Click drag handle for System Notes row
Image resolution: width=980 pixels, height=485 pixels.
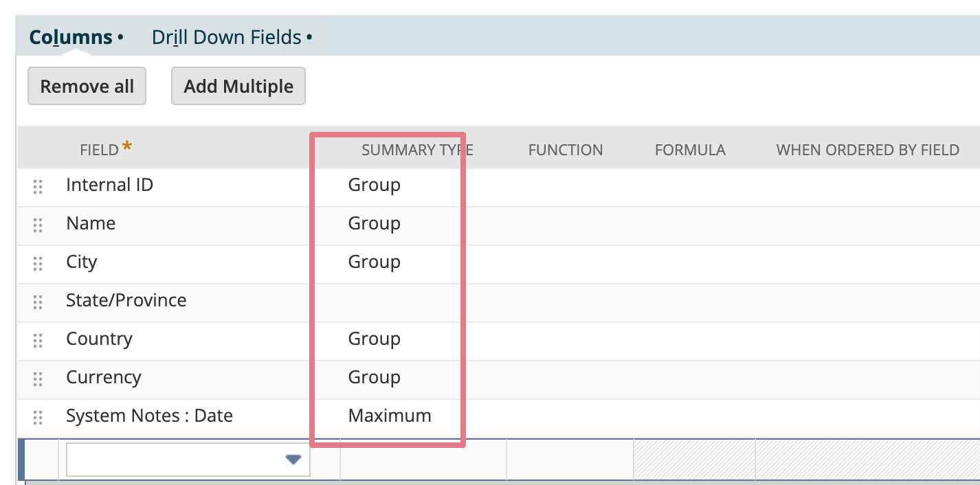pos(38,418)
